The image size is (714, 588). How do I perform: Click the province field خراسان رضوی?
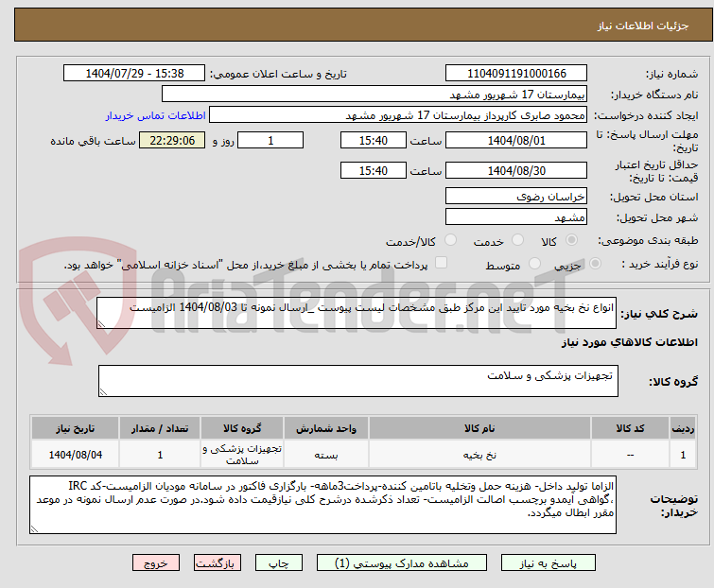[x=516, y=196]
